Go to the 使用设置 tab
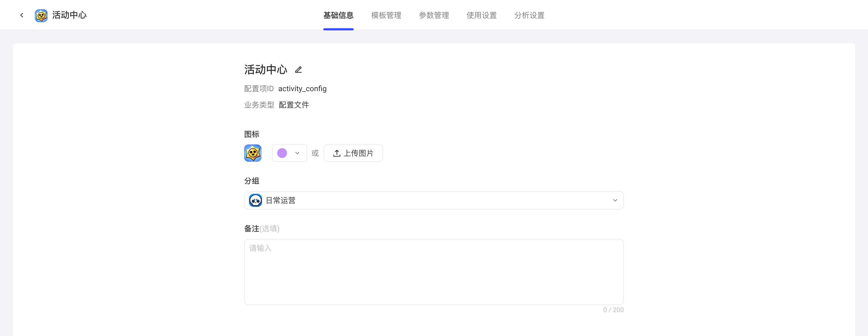Viewport: 868px width, 336px height. click(x=481, y=15)
